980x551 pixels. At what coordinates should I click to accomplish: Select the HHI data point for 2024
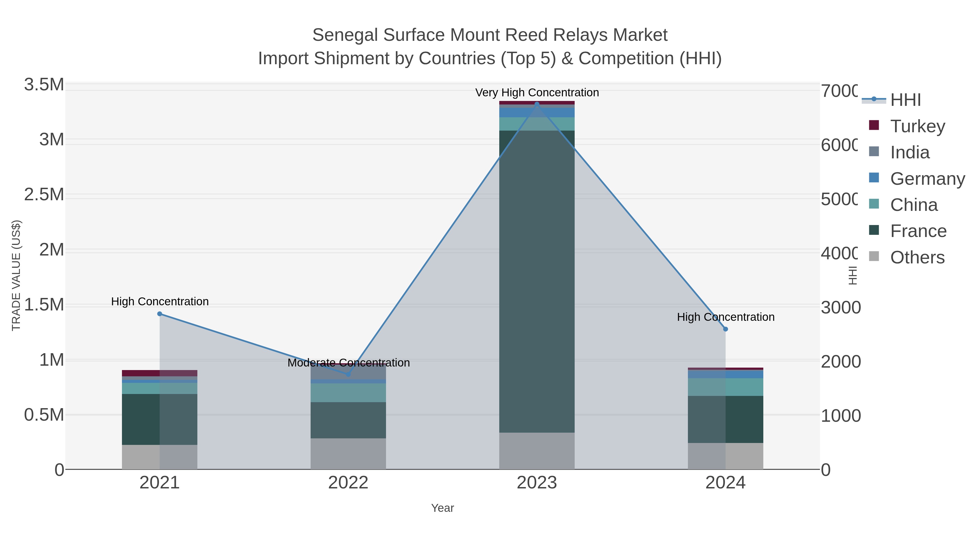pos(725,329)
